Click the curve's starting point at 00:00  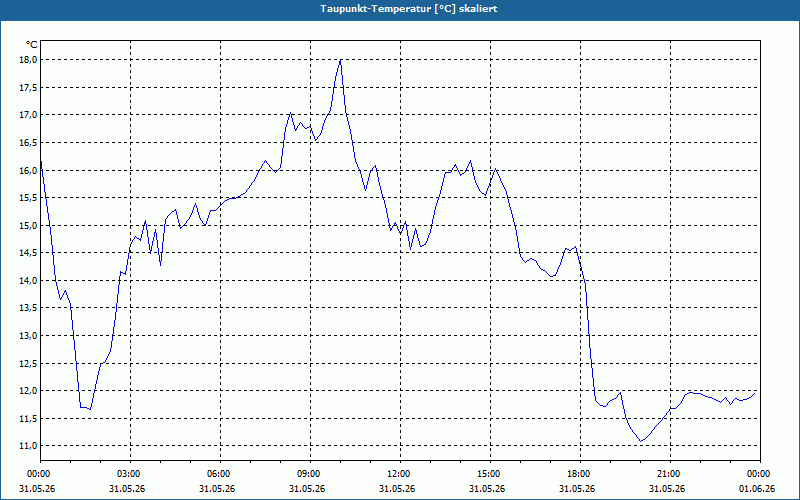pyautogui.click(x=41, y=160)
